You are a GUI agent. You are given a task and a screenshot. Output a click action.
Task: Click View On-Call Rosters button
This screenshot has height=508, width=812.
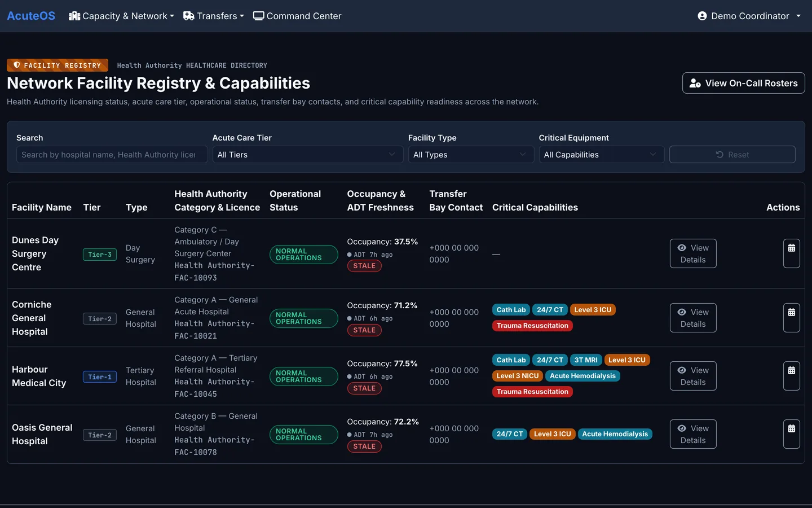coord(743,83)
